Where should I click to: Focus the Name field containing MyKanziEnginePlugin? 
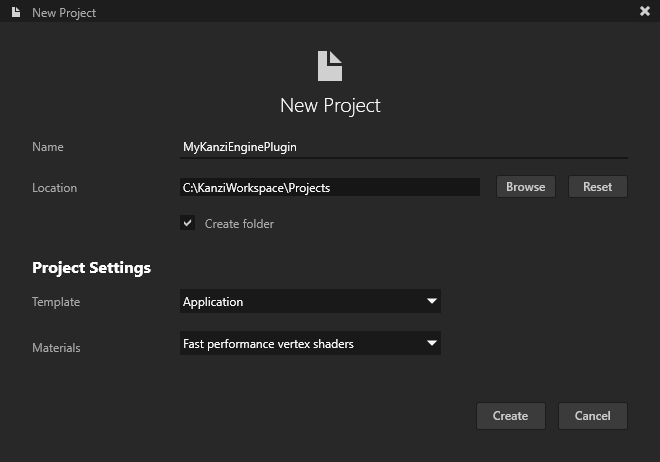click(403, 147)
